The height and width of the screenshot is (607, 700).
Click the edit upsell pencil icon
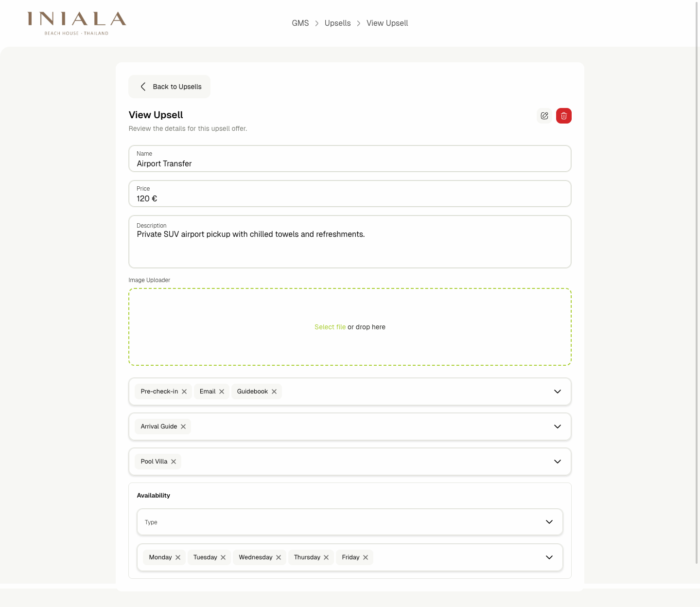pyautogui.click(x=544, y=116)
